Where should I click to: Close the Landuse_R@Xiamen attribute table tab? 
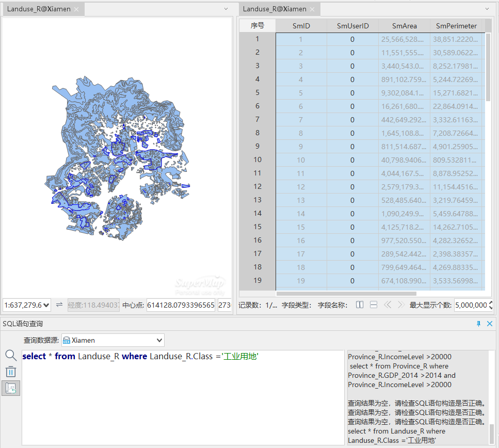point(313,9)
